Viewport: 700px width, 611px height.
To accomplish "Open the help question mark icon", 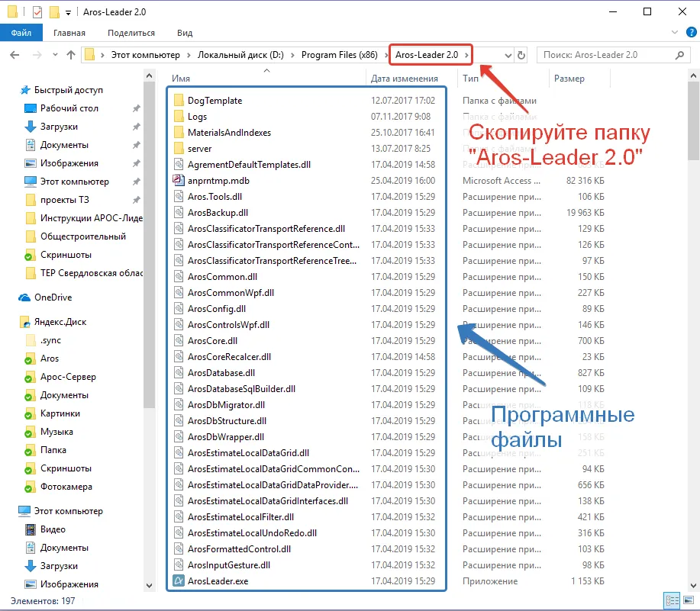I will [692, 32].
